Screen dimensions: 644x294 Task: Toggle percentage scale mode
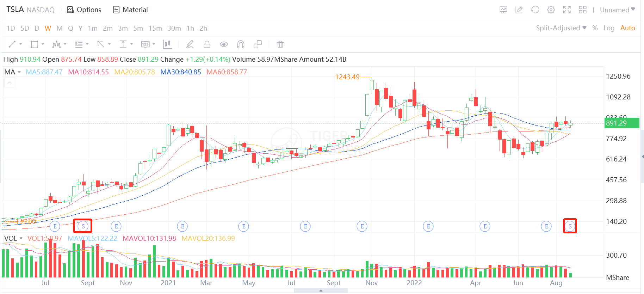click(x=595, y=28)
